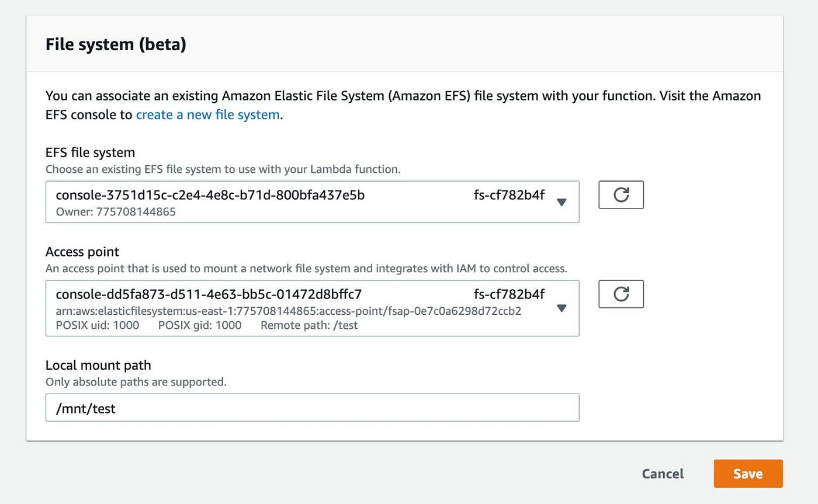818x504 pixels.
Task: Click the 'Local mount path' label
Action: (98, 365)
